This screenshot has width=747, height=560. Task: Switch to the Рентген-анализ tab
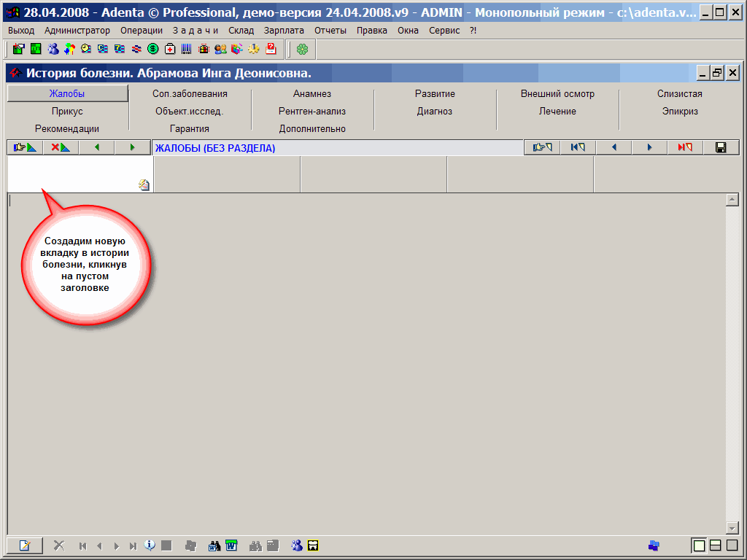coord(312,112)
